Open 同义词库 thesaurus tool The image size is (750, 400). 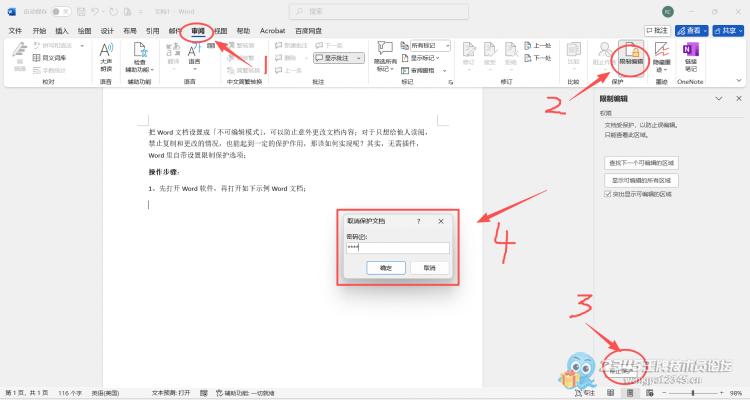click(52, 58)
